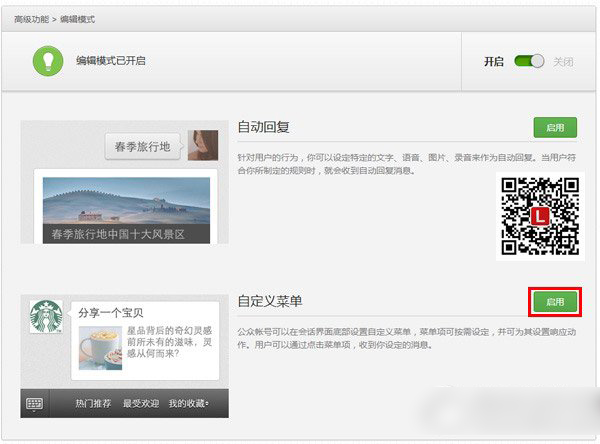Click the woman's avatar photo in preview
Screen dimensions: 600x444
click(203, 145)
